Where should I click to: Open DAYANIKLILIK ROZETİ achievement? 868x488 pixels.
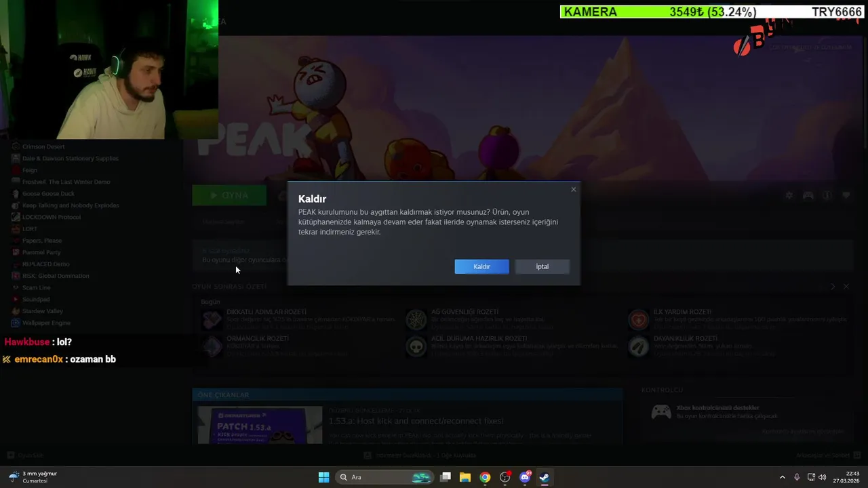684,338
